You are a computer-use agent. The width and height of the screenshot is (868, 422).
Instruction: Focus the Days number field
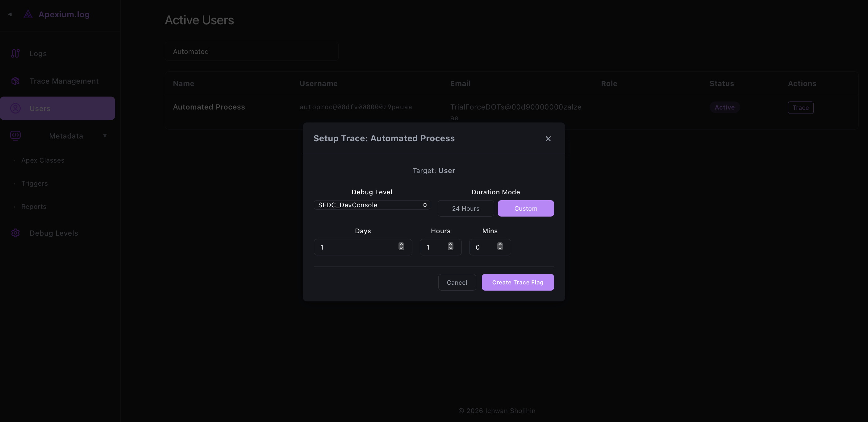click(363, 247)
